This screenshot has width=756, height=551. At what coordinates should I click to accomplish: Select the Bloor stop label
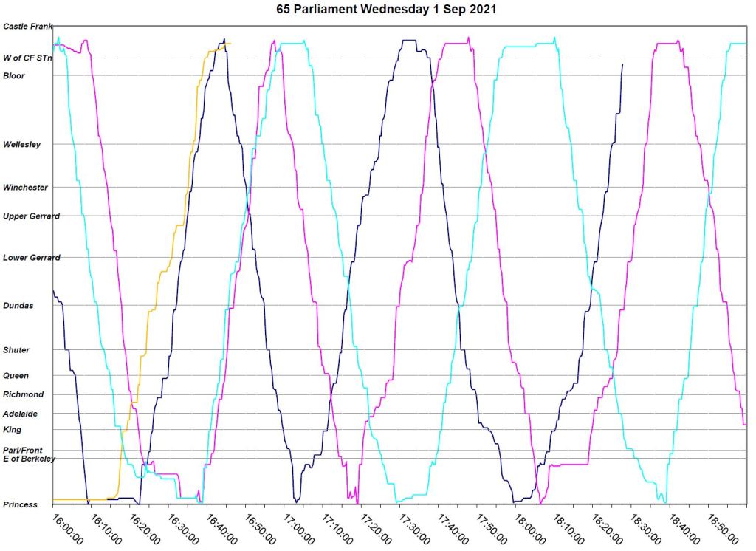(14, 76)
